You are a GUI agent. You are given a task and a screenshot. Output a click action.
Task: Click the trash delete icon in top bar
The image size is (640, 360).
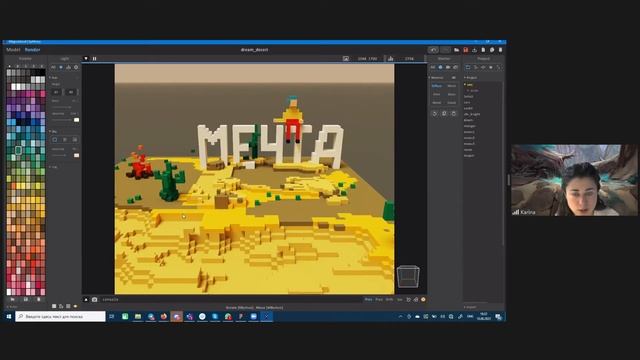[x=500, y=50]
